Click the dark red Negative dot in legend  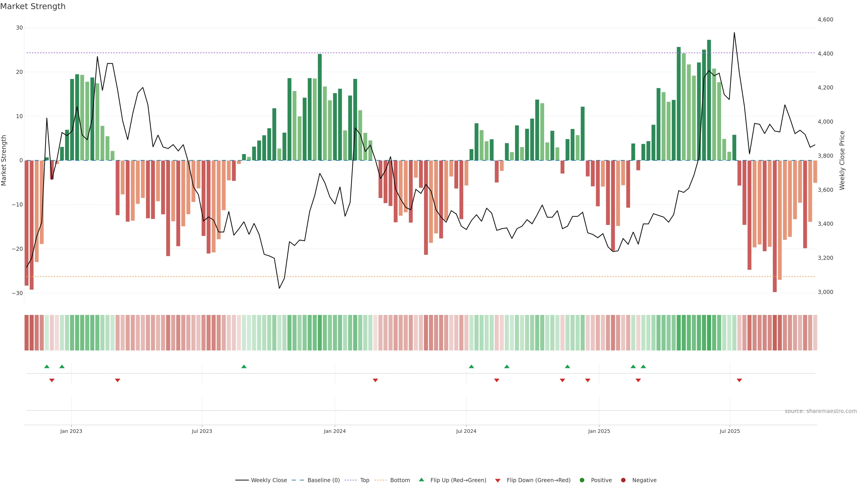pos(623,480)
